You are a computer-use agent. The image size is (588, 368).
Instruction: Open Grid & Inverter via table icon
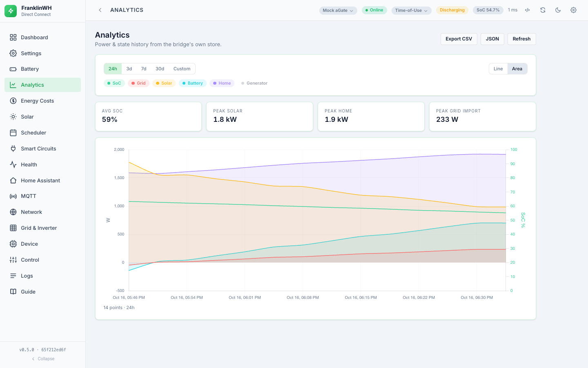click(x=13, y=228)
